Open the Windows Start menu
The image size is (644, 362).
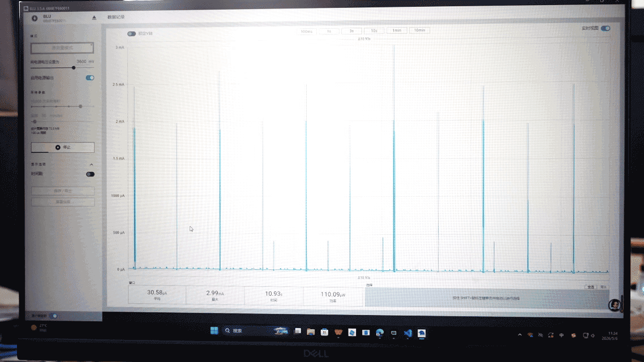pos(214,330)
